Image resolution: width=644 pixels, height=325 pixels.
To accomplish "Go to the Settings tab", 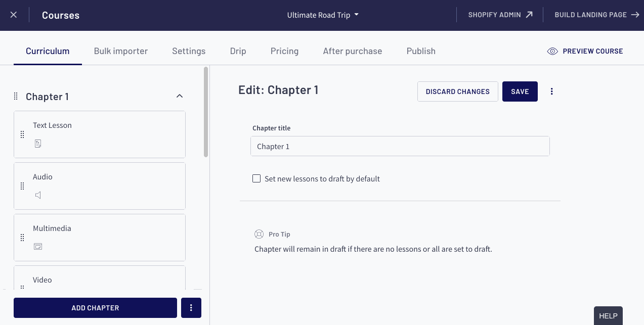I will click(x=189, y=51).
